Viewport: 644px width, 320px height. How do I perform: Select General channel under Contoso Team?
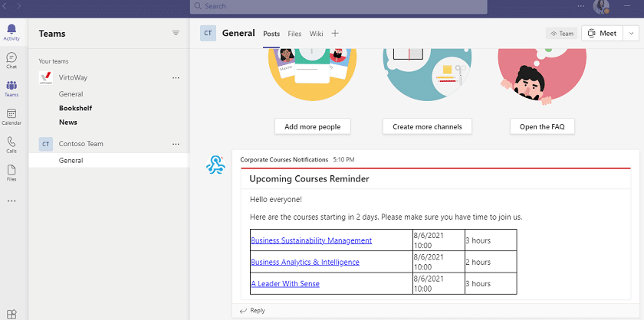point(109,161)
